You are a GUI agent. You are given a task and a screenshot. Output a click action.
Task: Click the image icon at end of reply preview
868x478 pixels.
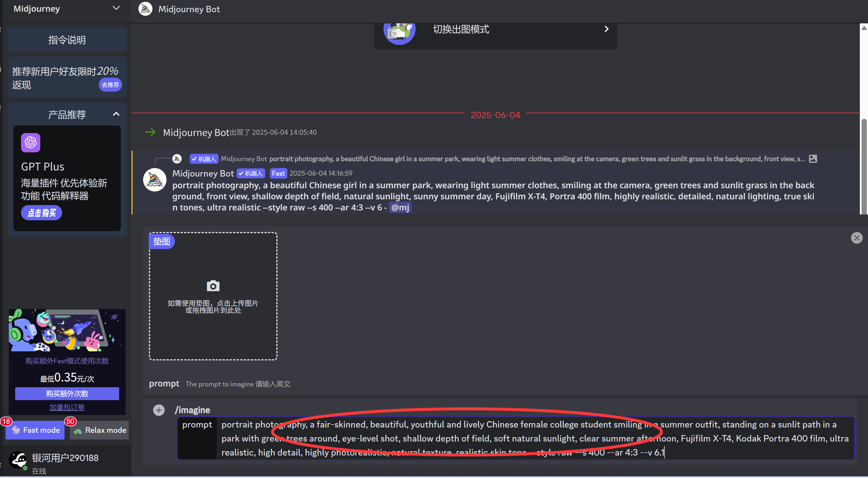tap(813, 158)
